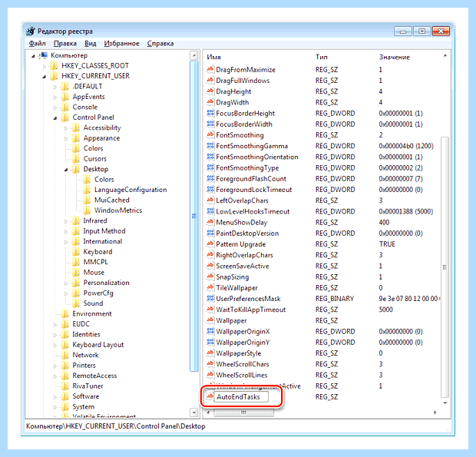Select the LowLevelHooksTimeout value name

253,211
